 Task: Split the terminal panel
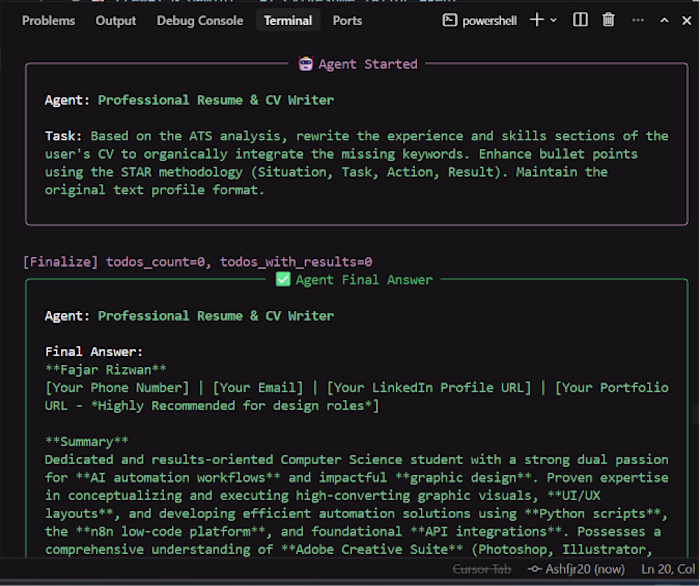(580, 20)
